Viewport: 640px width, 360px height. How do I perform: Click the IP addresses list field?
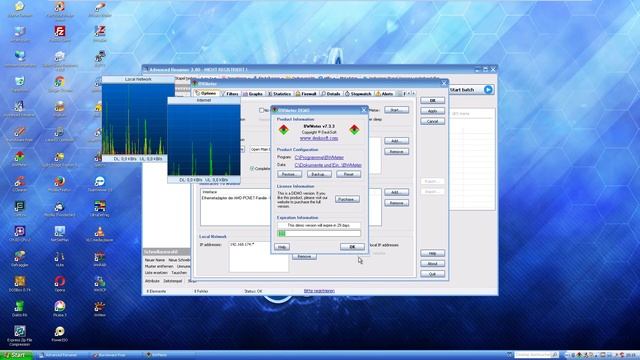point(258,256)
